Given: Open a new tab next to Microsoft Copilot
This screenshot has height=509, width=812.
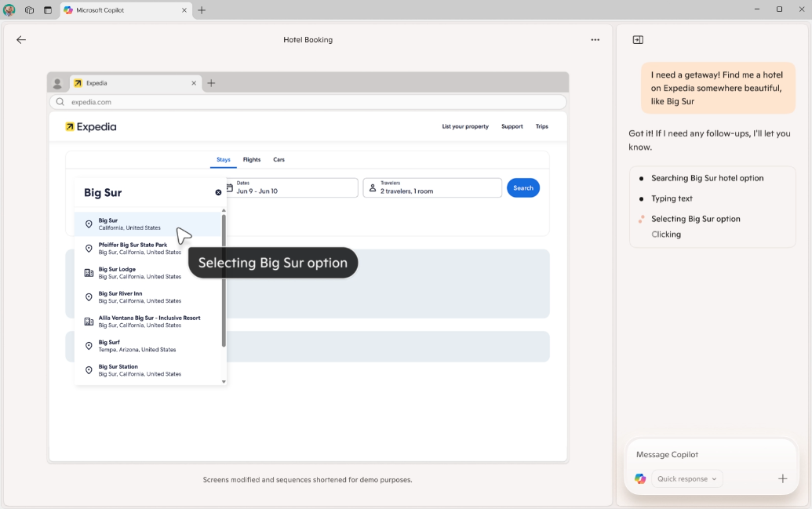Looking at the screenshot, I should [202, 10].
